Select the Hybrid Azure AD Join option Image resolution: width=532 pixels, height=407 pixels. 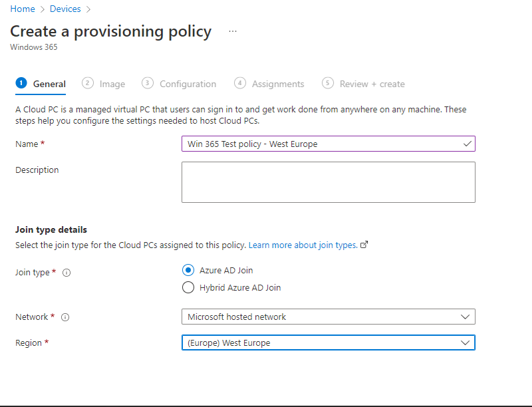[188, 287]
